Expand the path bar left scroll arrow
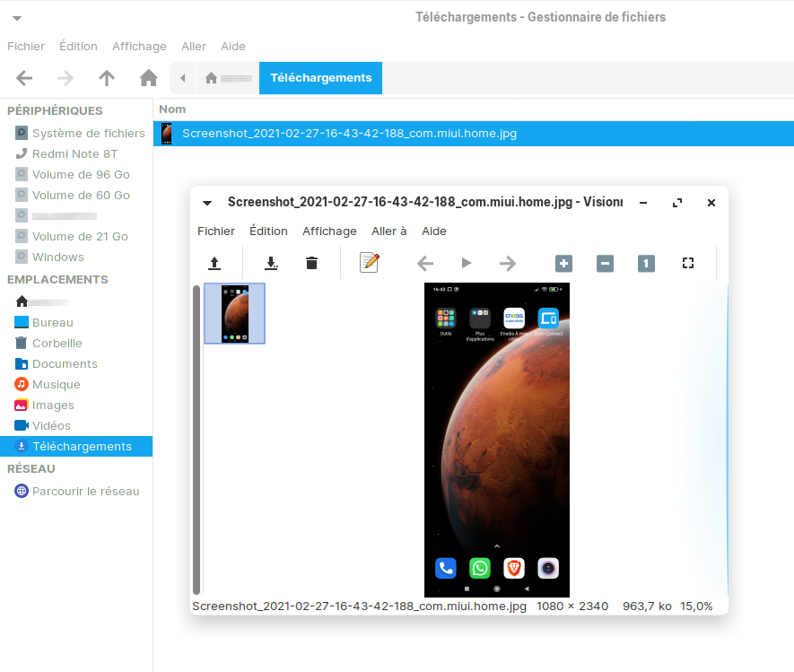Screen dimensions: 794x672 click(182, 78)
